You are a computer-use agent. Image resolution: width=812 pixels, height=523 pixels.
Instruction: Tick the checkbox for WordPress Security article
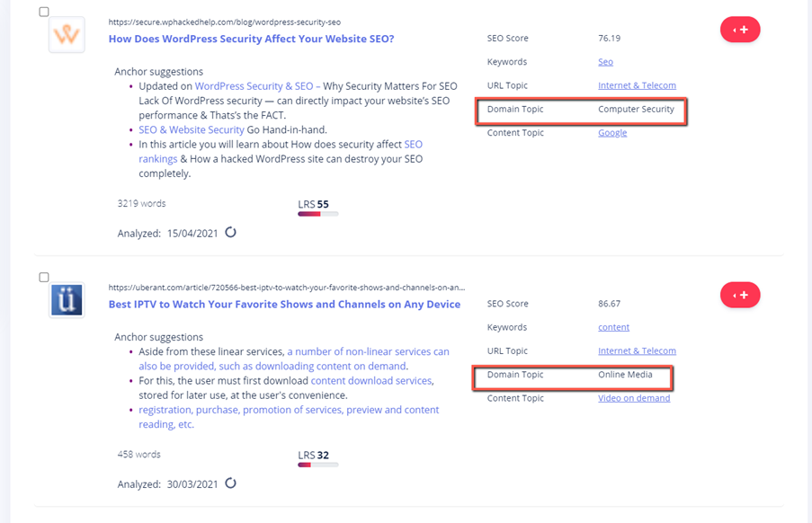click(x=44, y=12)
